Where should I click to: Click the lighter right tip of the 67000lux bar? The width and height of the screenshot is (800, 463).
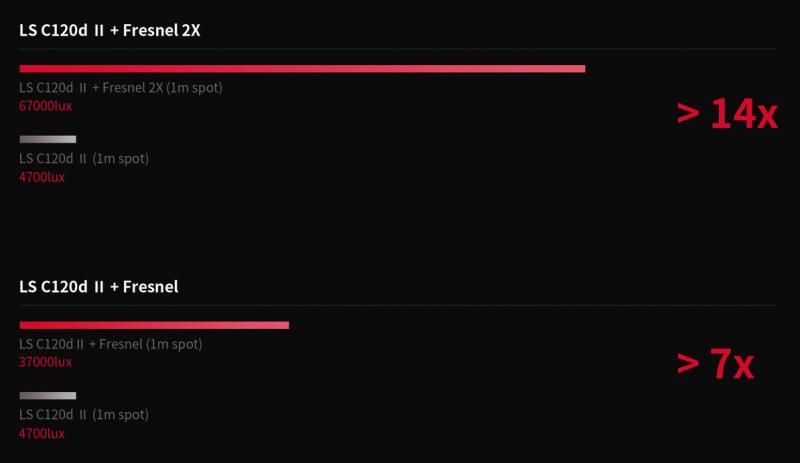578,68
